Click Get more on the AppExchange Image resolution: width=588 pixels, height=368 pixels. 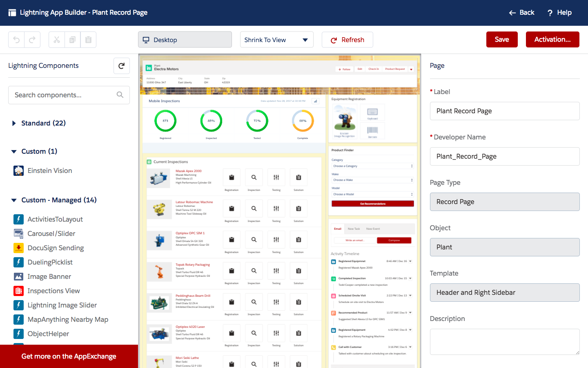69,356
